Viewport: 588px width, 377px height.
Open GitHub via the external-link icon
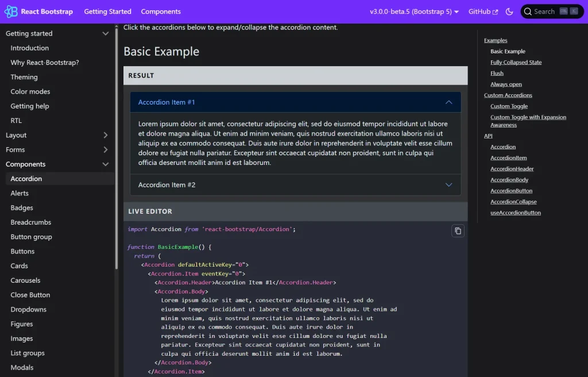pyautogui.click(x=494, y=11)
